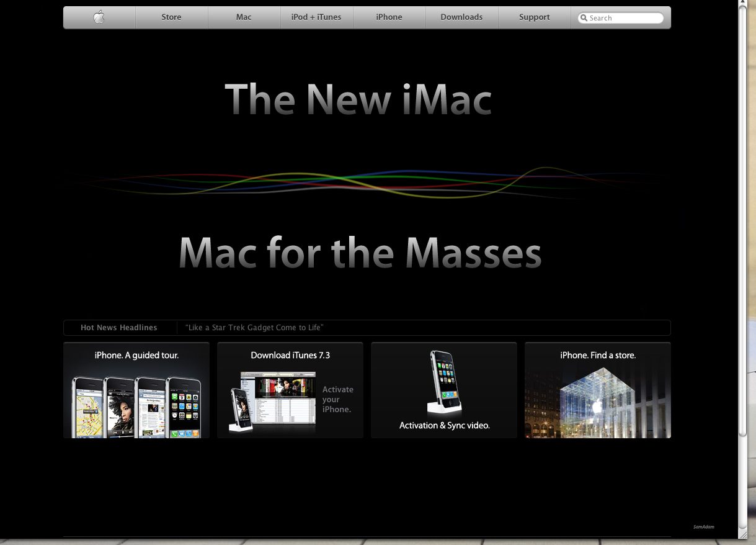Click the Mac for the Masses tagline
The height and width of the screenshot is (545, 756).
coord(360,253)
